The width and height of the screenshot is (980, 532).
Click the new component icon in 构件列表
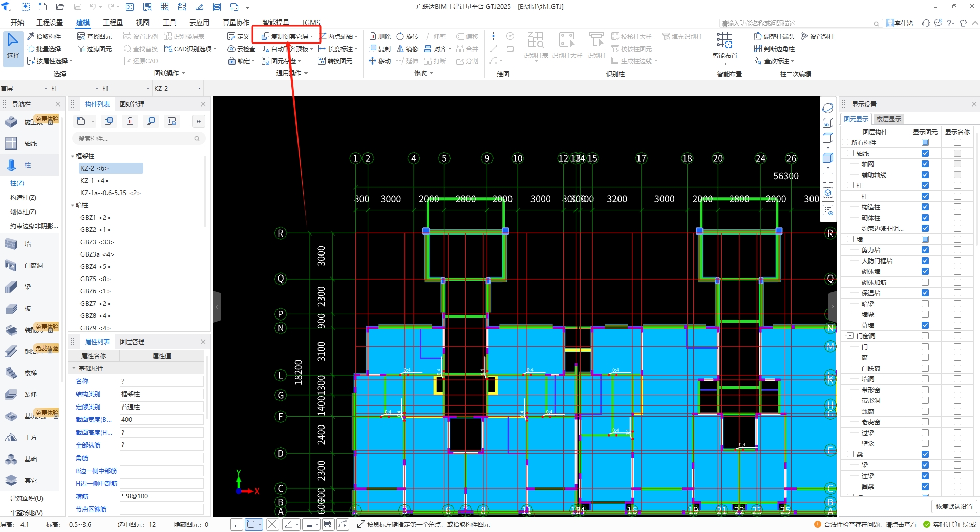81,121
